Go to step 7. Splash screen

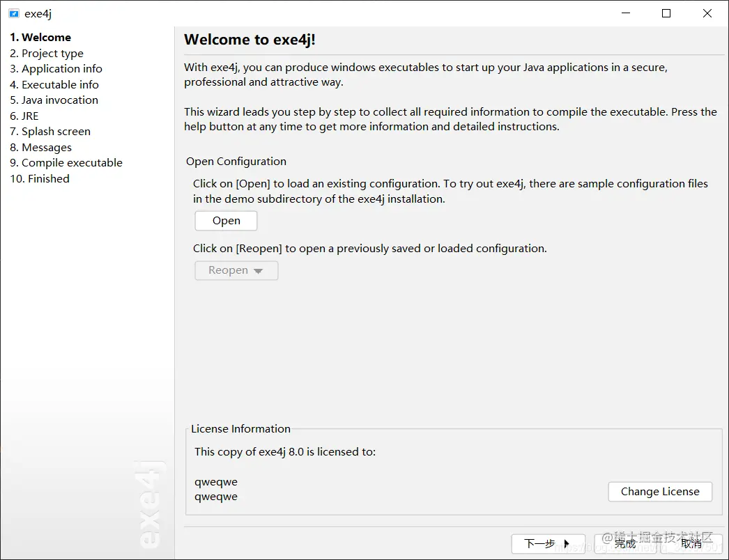tap(50, 132)
